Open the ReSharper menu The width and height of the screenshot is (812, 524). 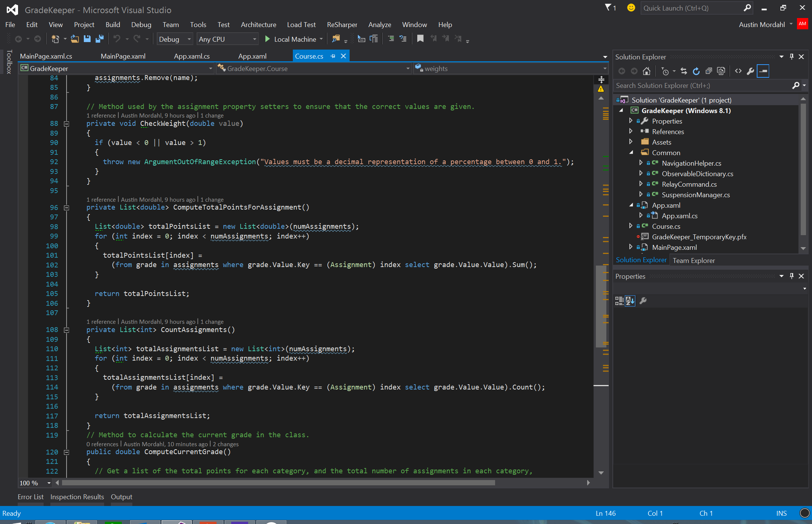click(x=342, y=25)
